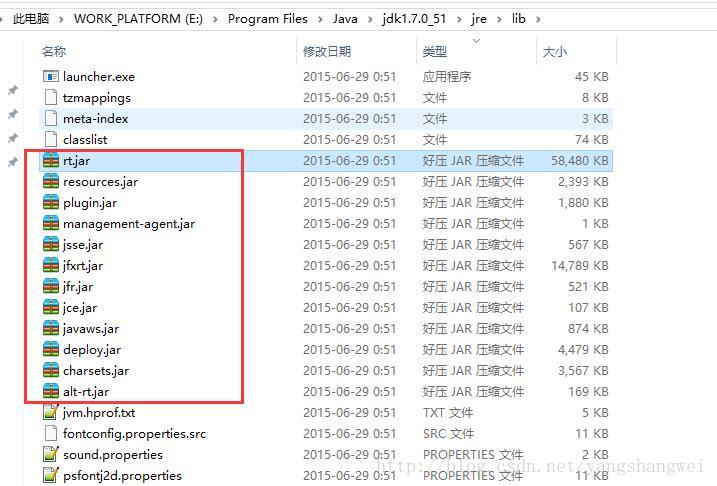The width and height of the screenshot is (717, 486).
Task: Select the jvm.hprof.txt file name
Action: click(99, 413)
